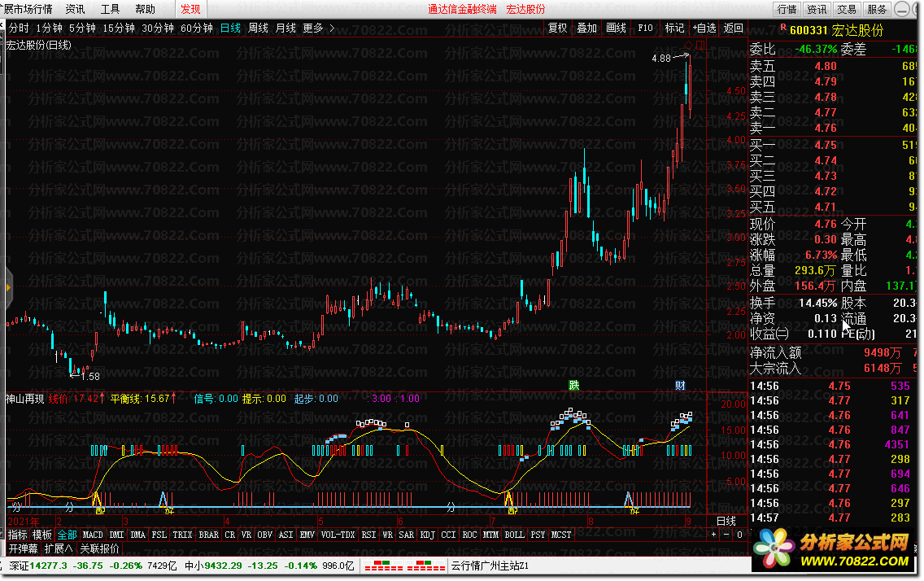This screenshot has width=924, height=581.
Task: Select the 周线 weekly period tab
Action: coord(258,28)
